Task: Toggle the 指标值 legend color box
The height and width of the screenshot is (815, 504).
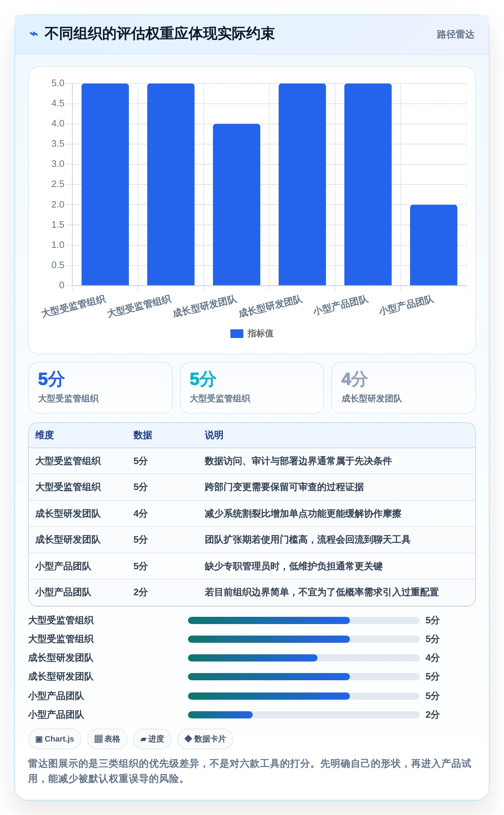Action: (x=237, y=334)
